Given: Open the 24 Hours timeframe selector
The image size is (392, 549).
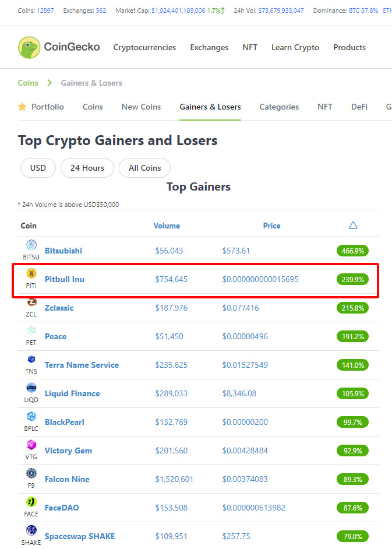Looking at the screenshot, I should click(x=87, y=168).
